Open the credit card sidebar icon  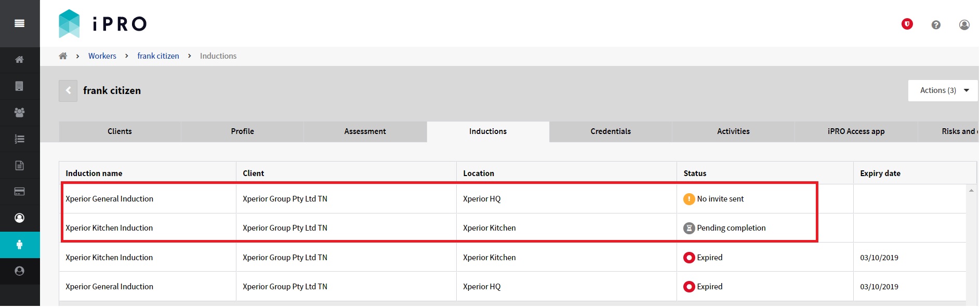(x=20, y=192)
